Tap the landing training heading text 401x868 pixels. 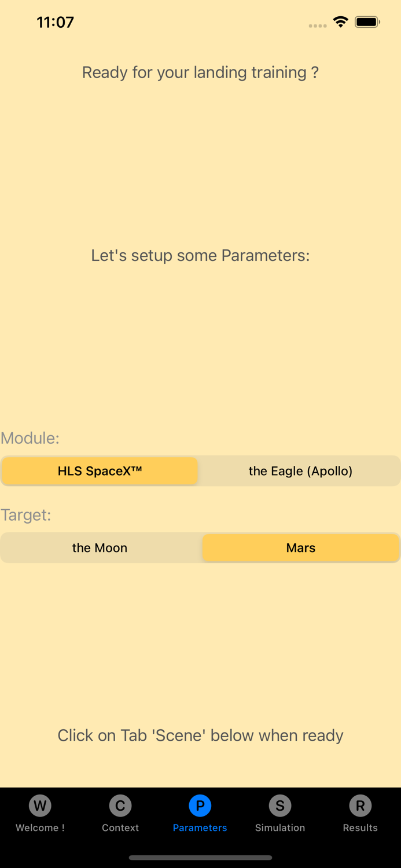tap(200, 72)
